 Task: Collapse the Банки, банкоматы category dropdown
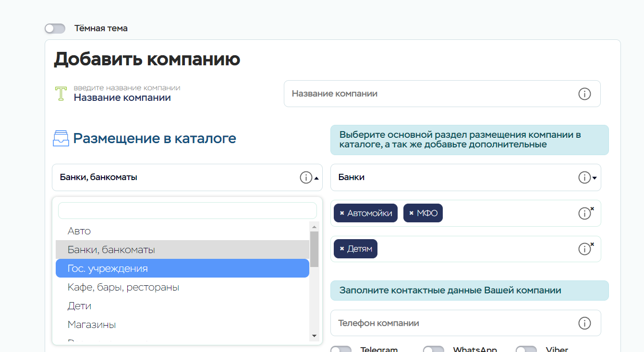click(x=316, y=178)
